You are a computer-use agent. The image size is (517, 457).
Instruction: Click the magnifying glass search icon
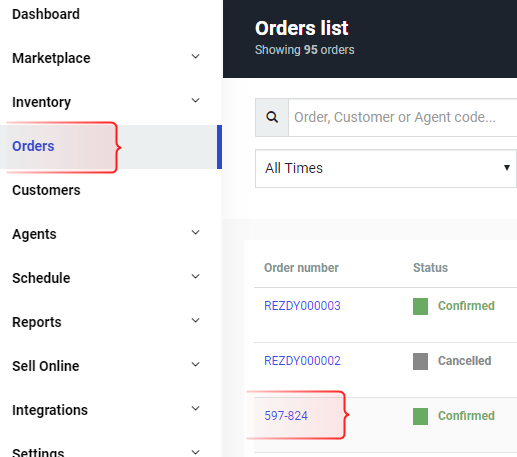click(272, 117)
